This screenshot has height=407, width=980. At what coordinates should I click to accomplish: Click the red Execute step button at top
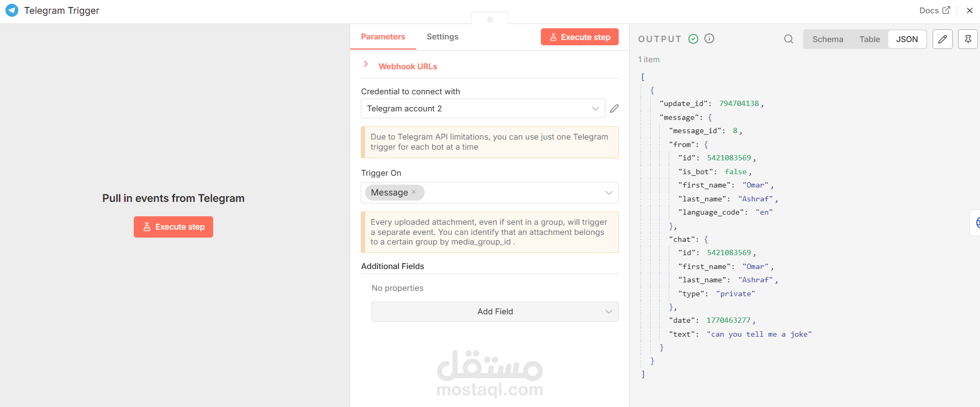580,37
